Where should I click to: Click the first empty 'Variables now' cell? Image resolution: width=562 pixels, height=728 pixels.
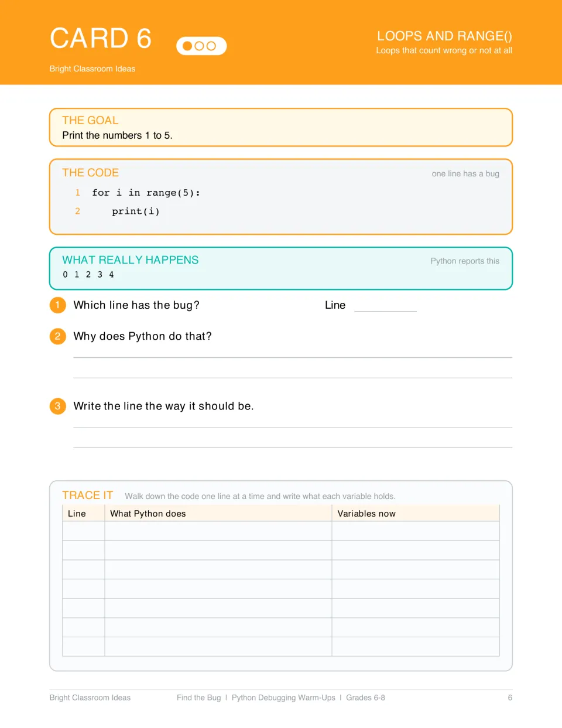click(x=416, y=531)
